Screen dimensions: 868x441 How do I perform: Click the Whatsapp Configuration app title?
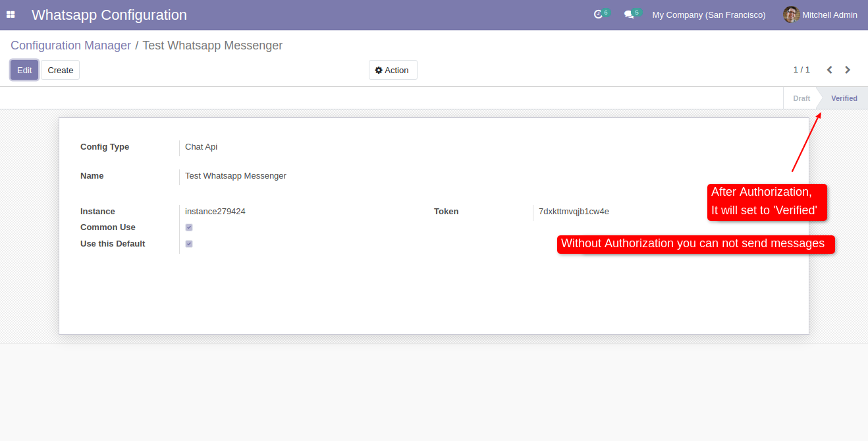pyautogui.click(x=109, y=15)
